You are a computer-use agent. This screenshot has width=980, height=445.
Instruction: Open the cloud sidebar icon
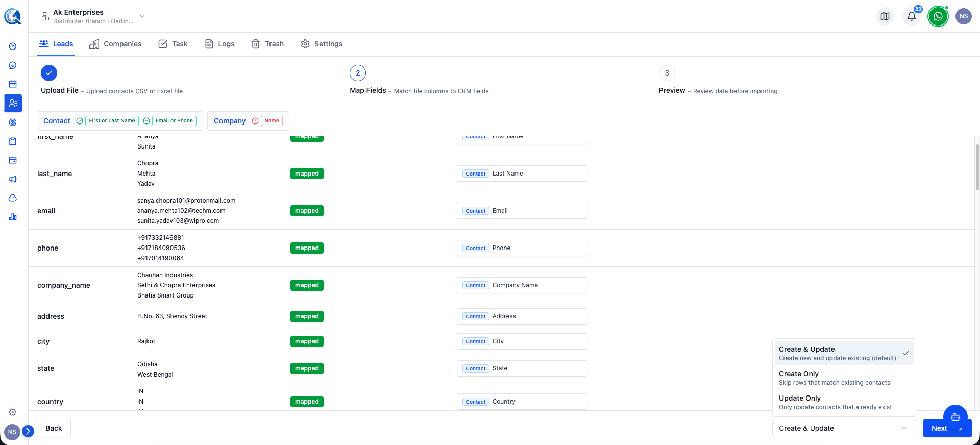coord(13,198)
